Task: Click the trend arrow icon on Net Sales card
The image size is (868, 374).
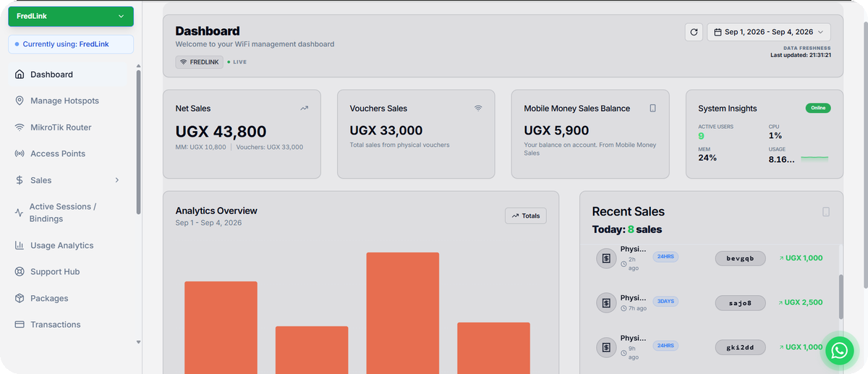Action: [305, 108]
